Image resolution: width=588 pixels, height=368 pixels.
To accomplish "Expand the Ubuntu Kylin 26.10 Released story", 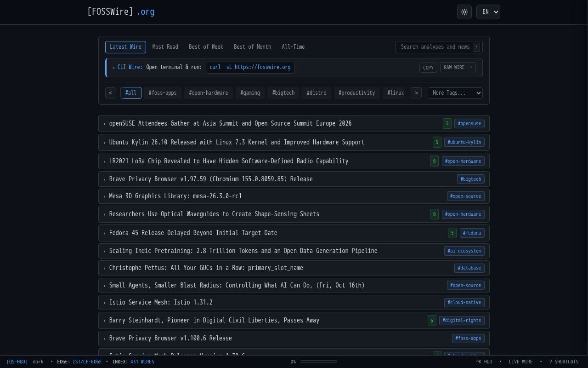I will pos(294,142).
